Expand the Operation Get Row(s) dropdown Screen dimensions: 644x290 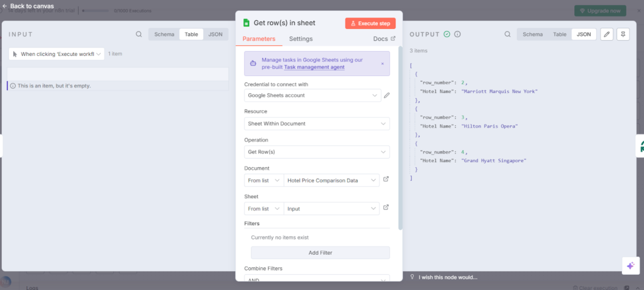pyautogui.click(x=317, y=152)
